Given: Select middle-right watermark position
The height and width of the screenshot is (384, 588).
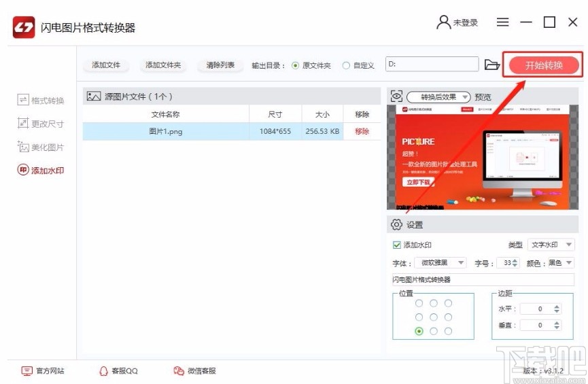Looking at the screenshot, I should click(x=448, y=317).
